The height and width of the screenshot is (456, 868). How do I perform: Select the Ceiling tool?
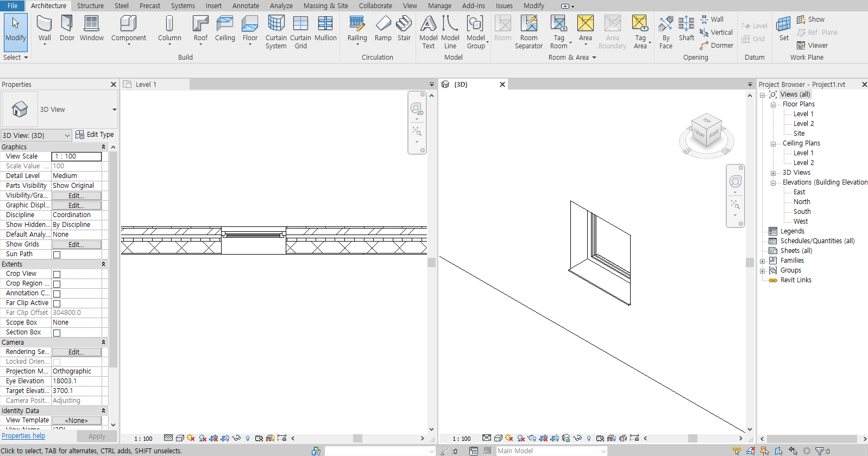225,28
